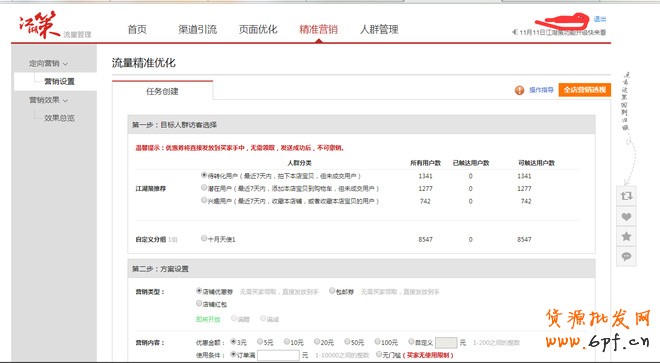Select the 待转化用户 radio button
The height and width of the screenshot is (363, 660).
click(x=204, y=175)
